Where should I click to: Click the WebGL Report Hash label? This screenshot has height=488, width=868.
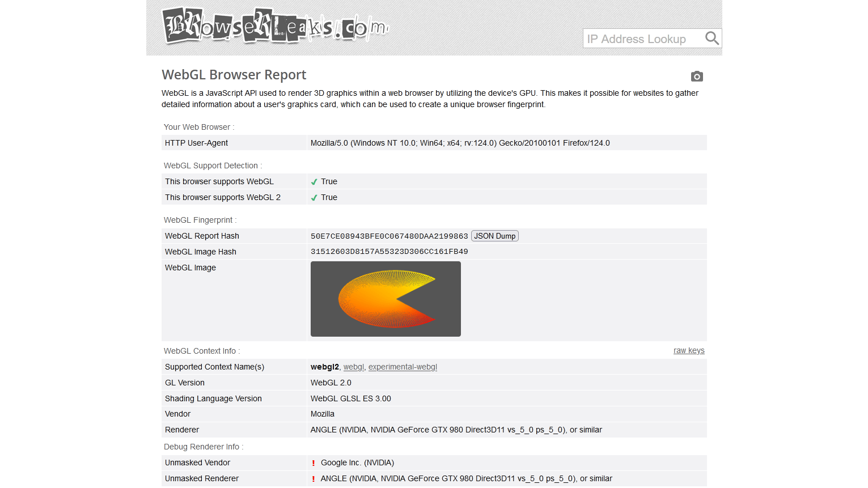coord(202,236)
